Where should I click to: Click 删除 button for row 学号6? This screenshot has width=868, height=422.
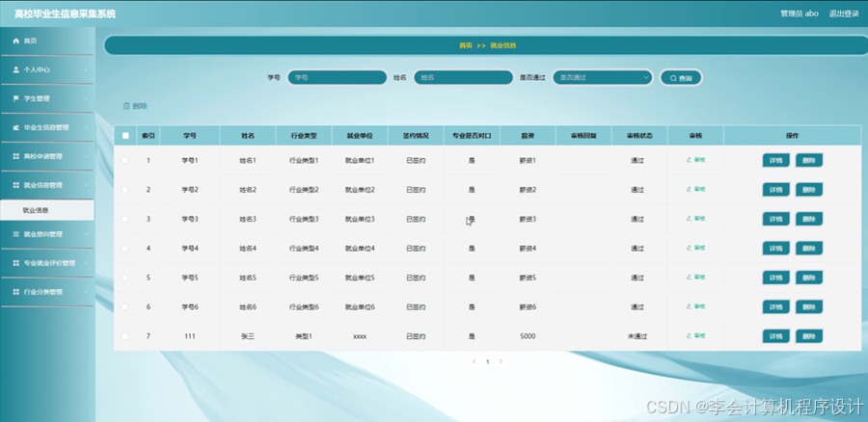tap(809, 307)
